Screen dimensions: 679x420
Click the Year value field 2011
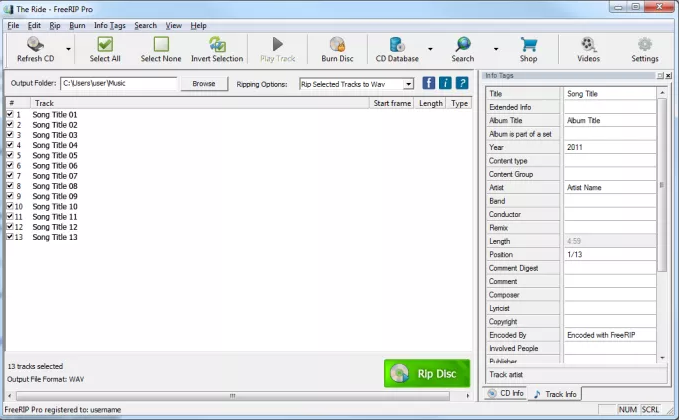[610, 147]
